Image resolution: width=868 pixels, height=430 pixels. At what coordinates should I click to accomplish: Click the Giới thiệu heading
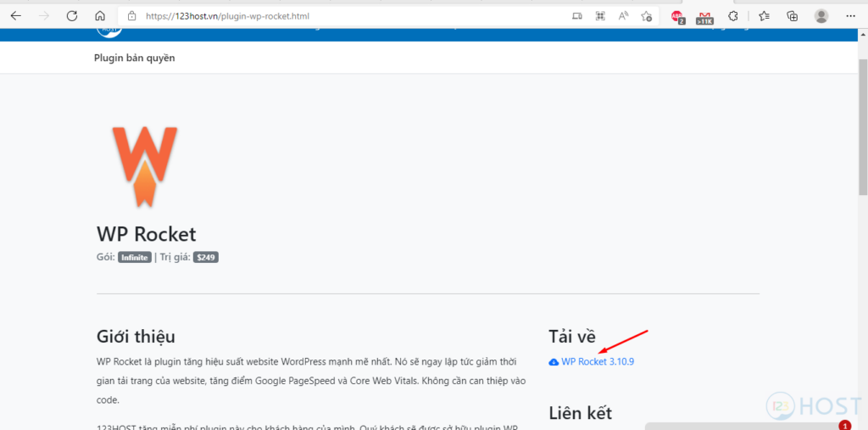(136, 337)
